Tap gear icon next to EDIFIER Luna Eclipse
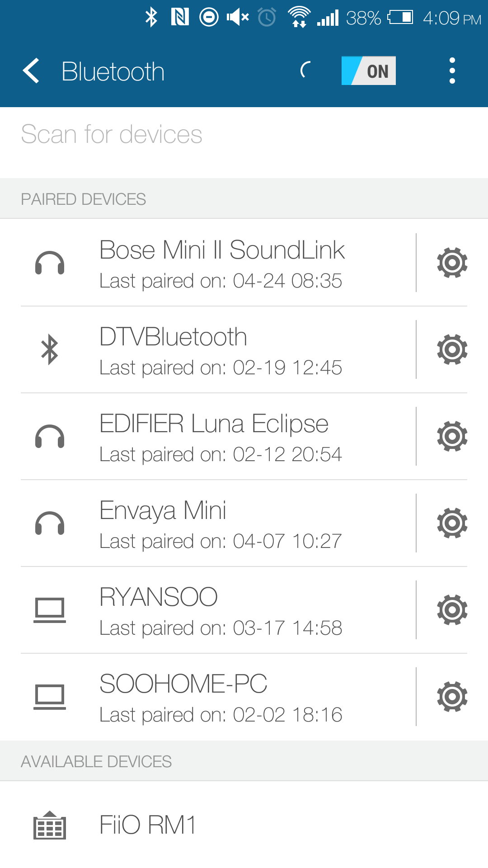Viewport: 488px width, 868px height. pos(452,436)
